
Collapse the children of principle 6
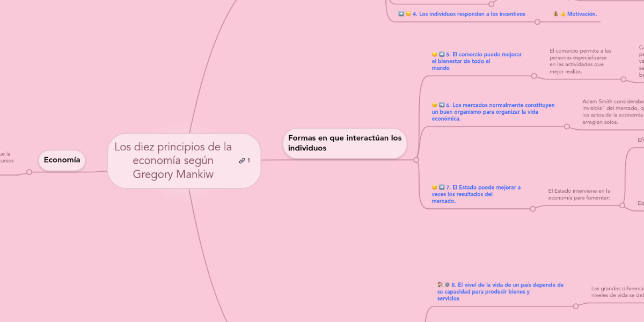pyautogui.click(x=567, y=127)
